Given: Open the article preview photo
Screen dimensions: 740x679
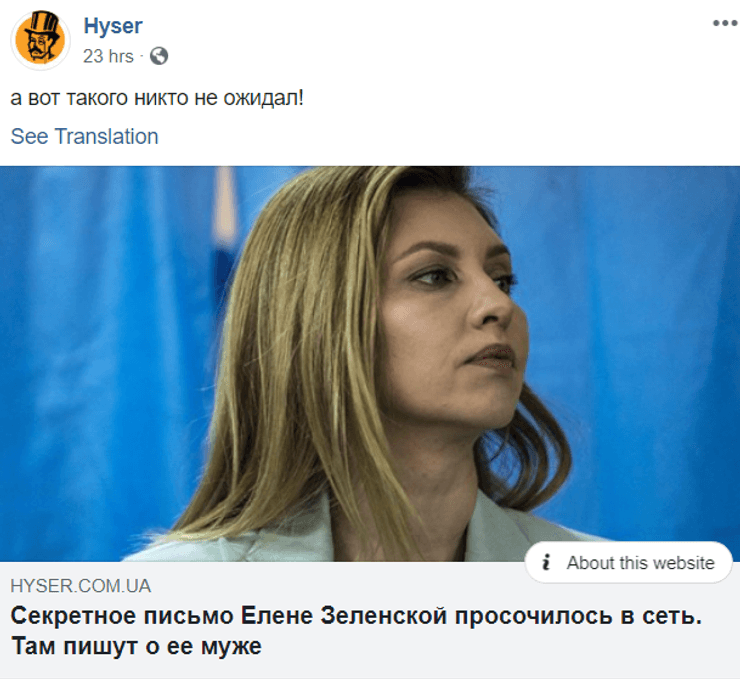Looking at the screenshot, I should [370, 363].
